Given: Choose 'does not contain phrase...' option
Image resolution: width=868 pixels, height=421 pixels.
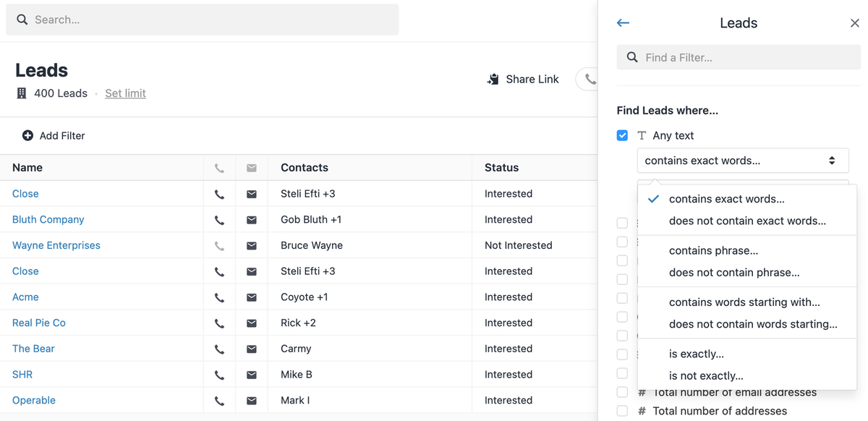Looking at the screenshot, I should [747, 273].
